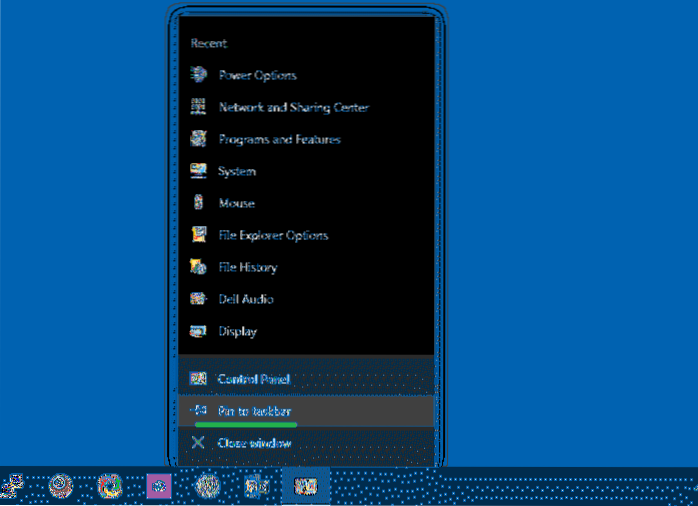Open Power Options from the Recent list

(256, 75)
